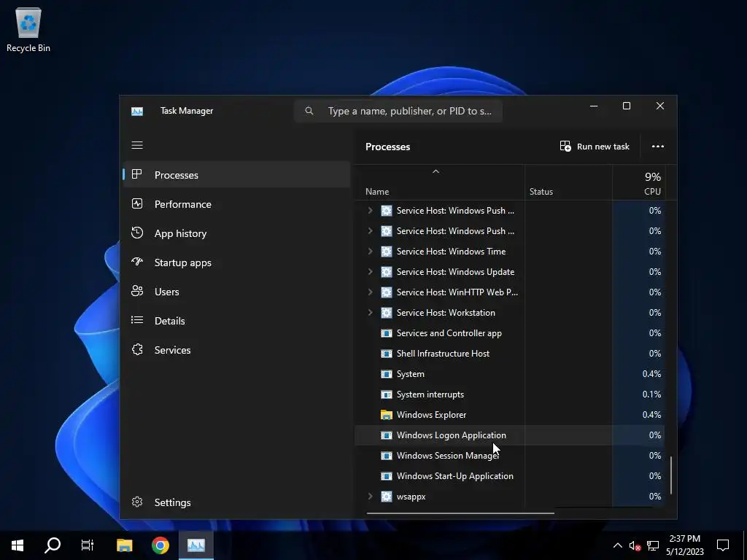Viewport: 747px width, 560px height.
Task: Open File Explorer from the taskbar
Action: point(124,545)
